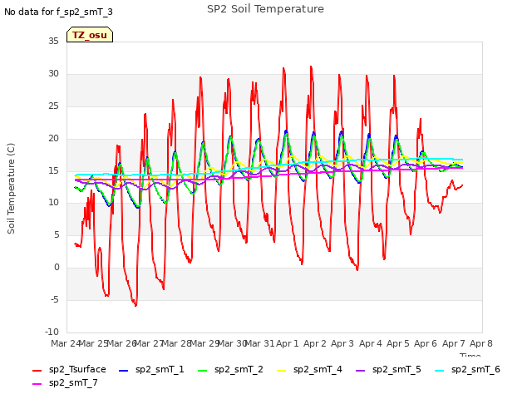
Task: Click the 35 y-axis tick label
Action: [x=53, y=41]
